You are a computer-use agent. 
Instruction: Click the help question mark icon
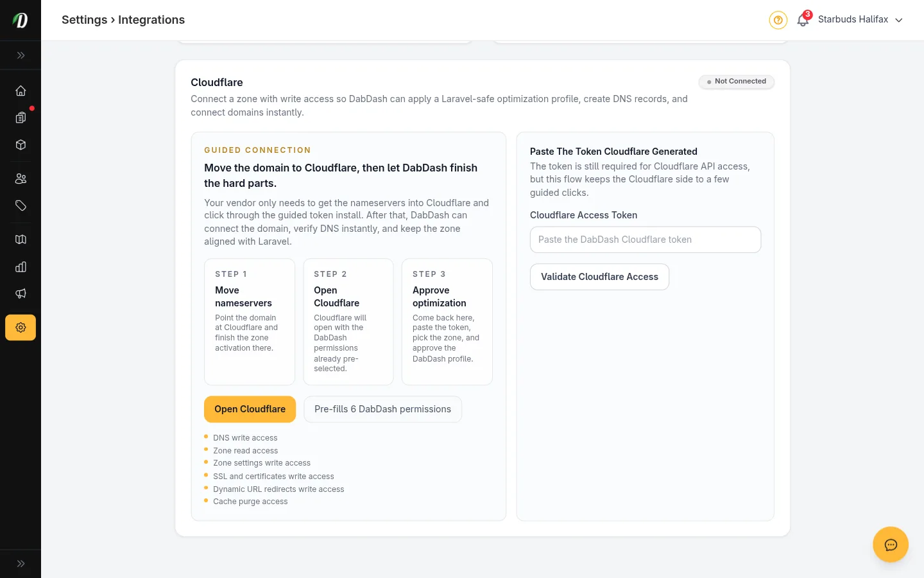pos(778,20)
